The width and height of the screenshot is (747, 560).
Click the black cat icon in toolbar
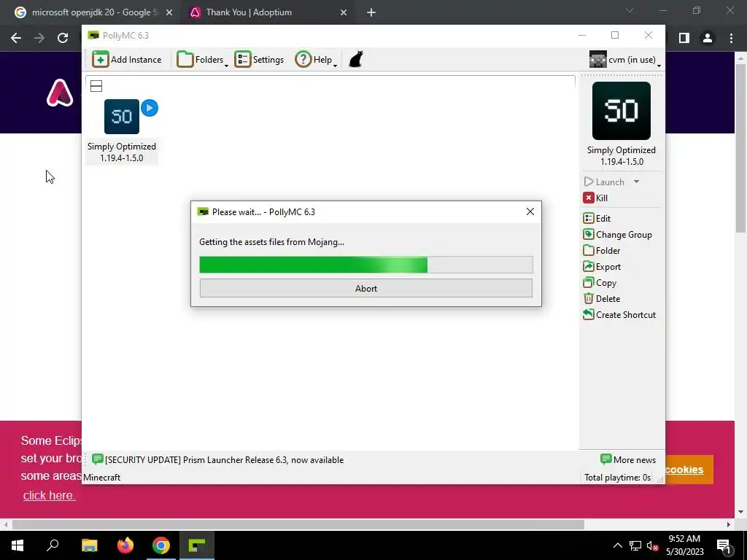tap(356, 60)
